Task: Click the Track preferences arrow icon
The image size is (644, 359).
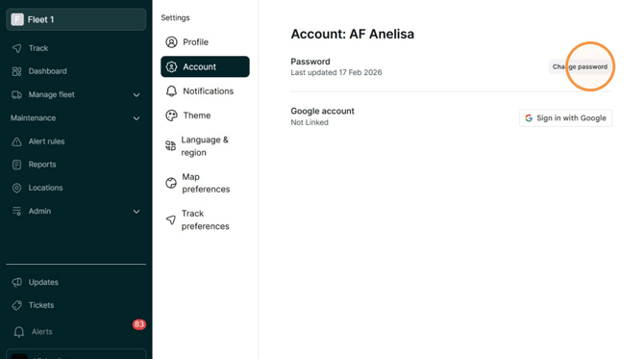Action: point(170,220)
